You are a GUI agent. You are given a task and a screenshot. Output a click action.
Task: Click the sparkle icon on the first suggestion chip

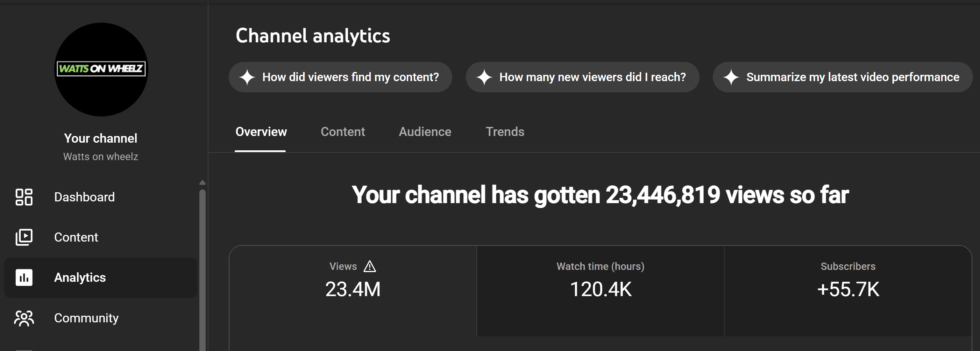[x=249, y=77]
